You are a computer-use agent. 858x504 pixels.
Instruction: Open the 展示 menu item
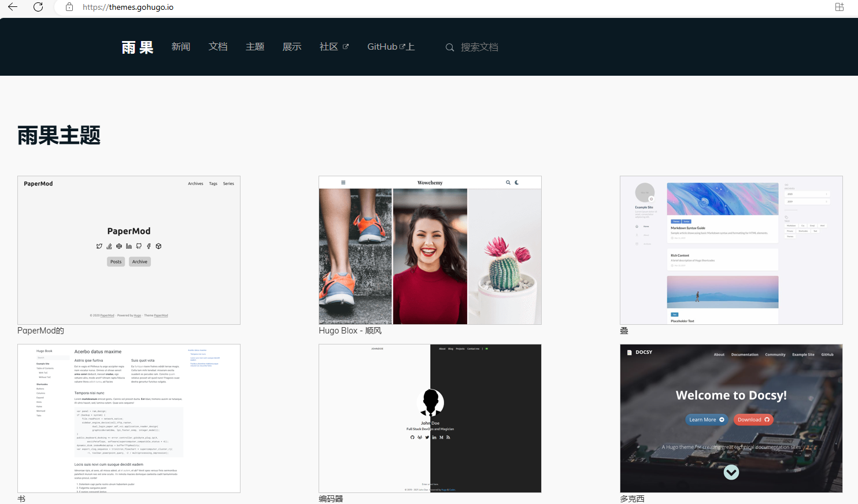tap(292, 47)
